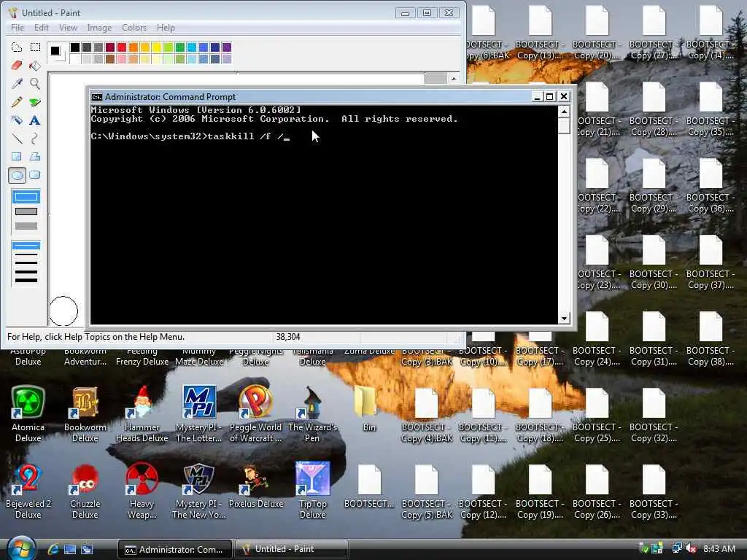Launch Internet Explorer from Quick Launch

pyautogui.click(x=53, y=550)
